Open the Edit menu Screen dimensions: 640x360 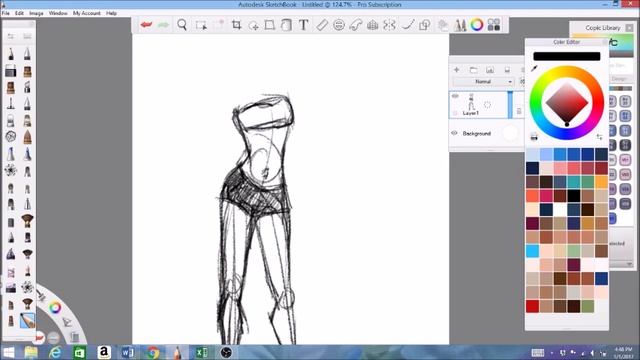[x=19, y=13]
